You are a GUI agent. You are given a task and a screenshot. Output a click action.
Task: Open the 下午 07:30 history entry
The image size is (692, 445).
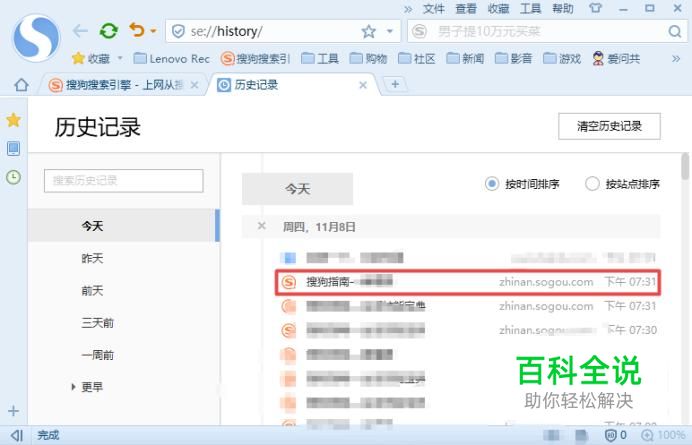[x=468, y=330]
